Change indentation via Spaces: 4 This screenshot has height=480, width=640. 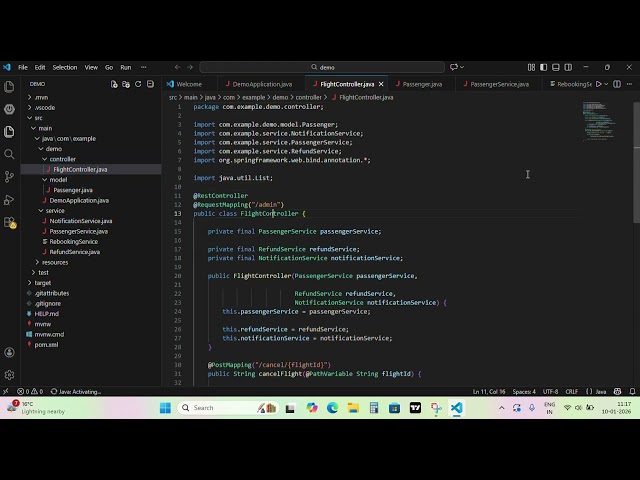point(524,391)
